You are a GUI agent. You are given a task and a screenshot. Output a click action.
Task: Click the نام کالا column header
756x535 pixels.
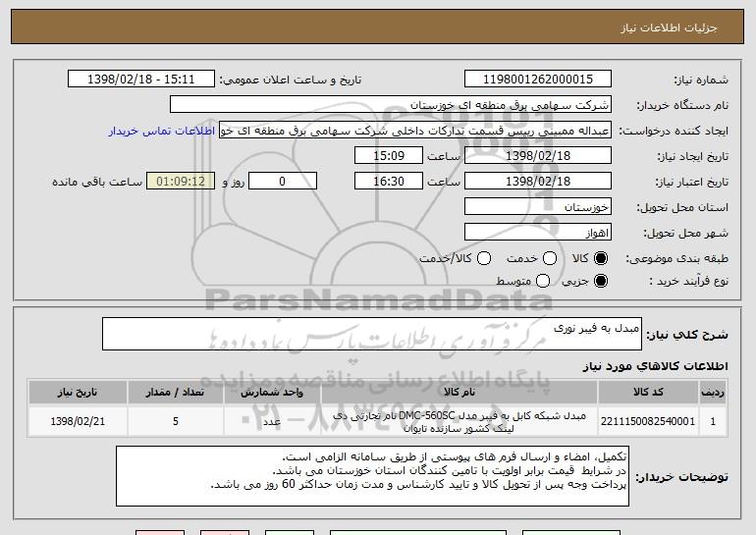click(x=459, y=393)
